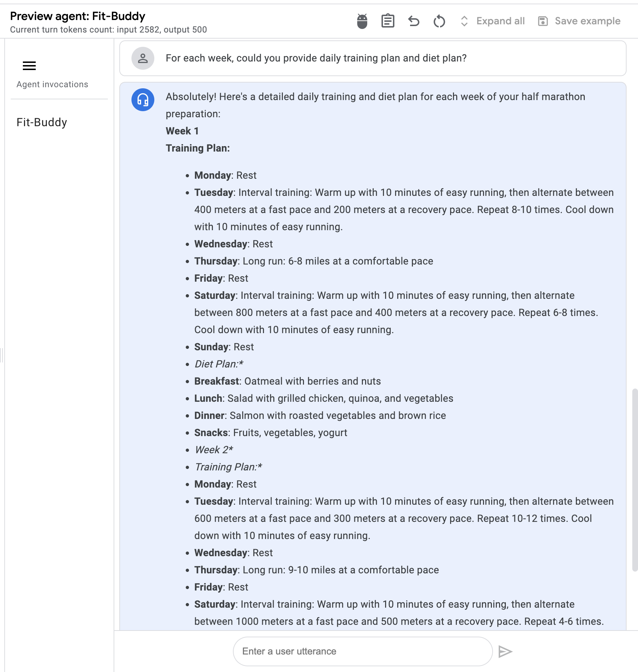The image size is (638, 672).
Task: Click the clipboard icon near the toolbar
Action: tap(388, 21)
